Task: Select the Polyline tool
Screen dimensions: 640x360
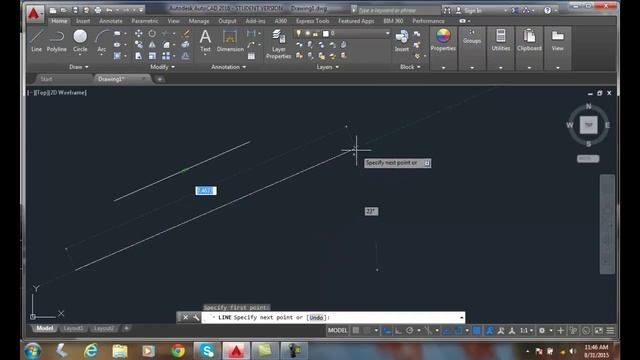Action: tap(56, 41)
